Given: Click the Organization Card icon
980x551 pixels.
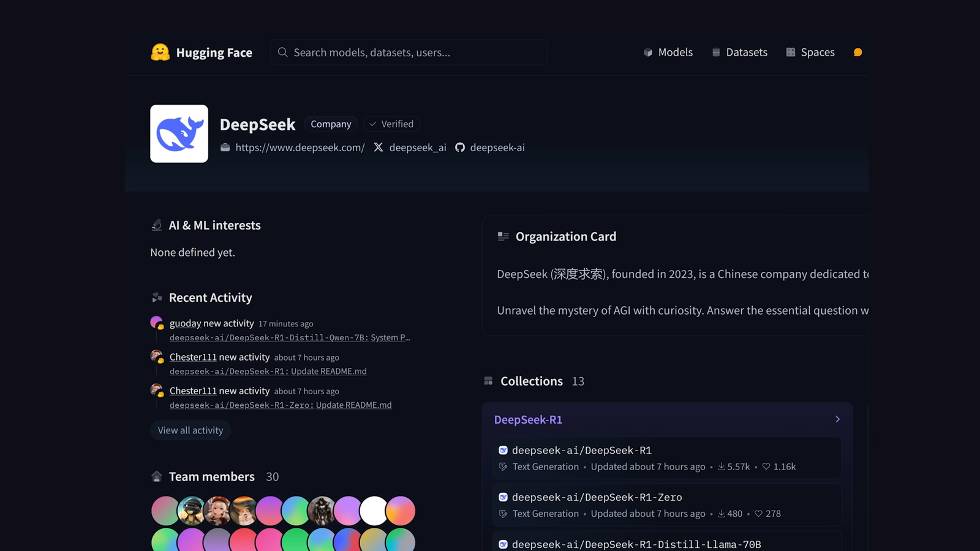Looking at the screenshot, I should (x=503, y=236).
